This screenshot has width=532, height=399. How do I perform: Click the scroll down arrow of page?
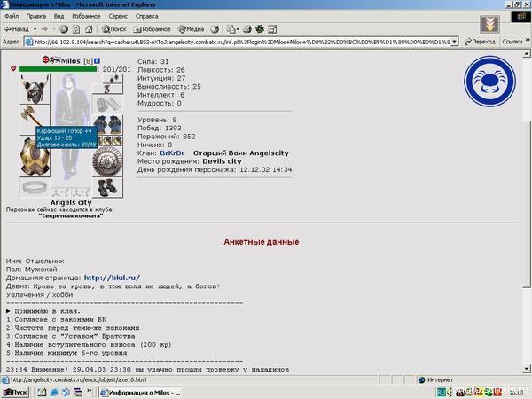[526, 369]
